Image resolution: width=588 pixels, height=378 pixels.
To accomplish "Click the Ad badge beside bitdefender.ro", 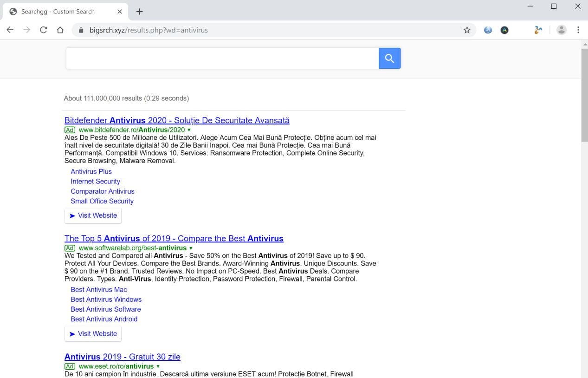I will click(70, 130).
